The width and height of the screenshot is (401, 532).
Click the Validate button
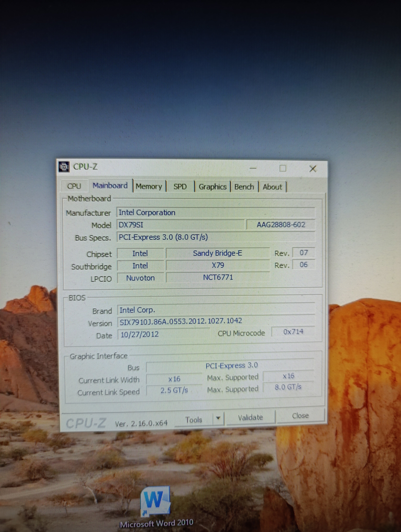[250, 418]
